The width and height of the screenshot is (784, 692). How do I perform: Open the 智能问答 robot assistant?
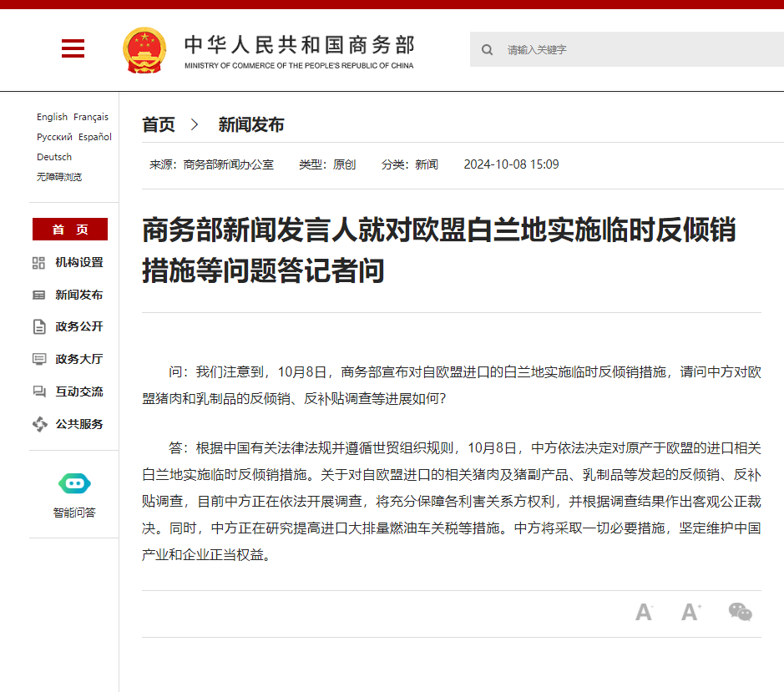(x=74, y=483)
